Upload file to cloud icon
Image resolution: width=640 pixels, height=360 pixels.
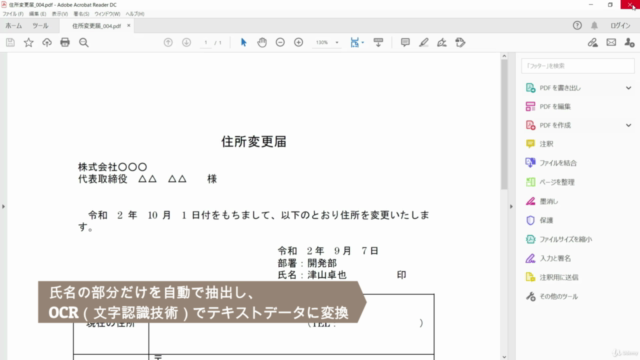tap(47, 42)
